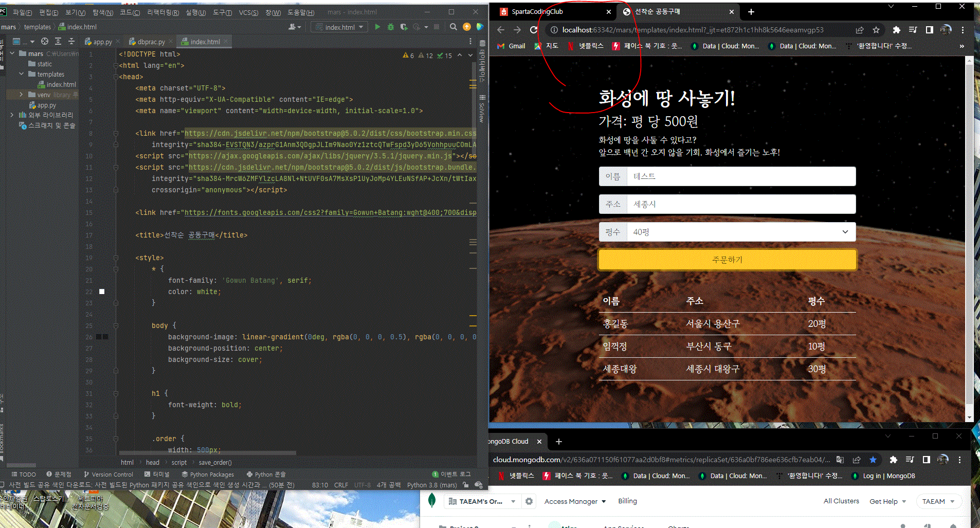
Task: Toggle the read-only lock icon in PyCharm status bar
Action: 465,484
